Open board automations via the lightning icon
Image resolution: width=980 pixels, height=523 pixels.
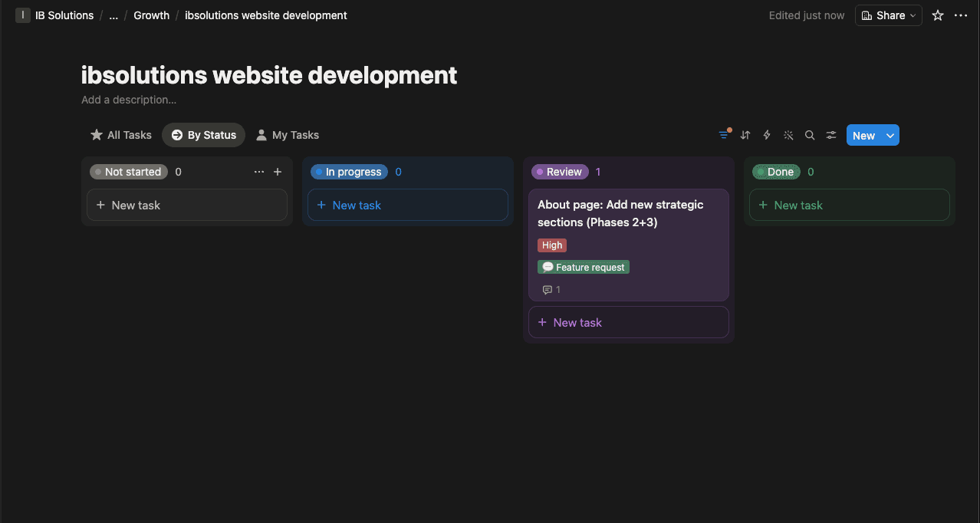(x=766, y=135)
